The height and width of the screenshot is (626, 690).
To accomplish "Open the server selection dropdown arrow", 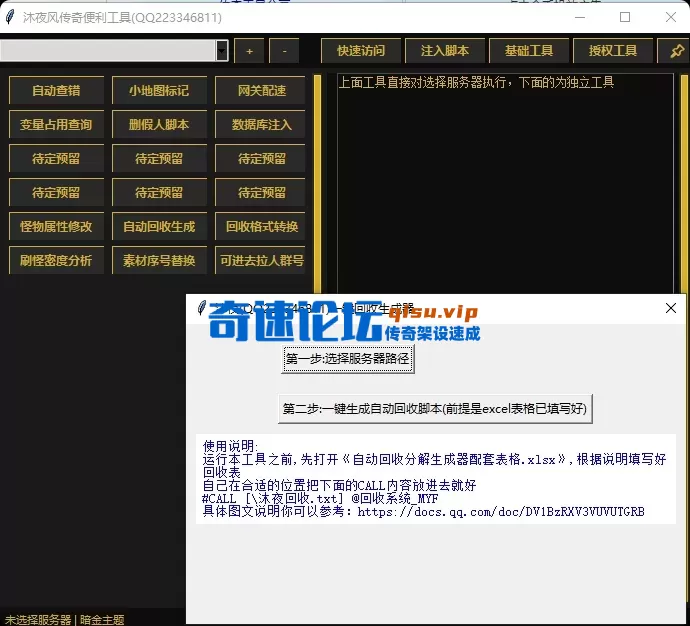I will (x=222, y=51).
